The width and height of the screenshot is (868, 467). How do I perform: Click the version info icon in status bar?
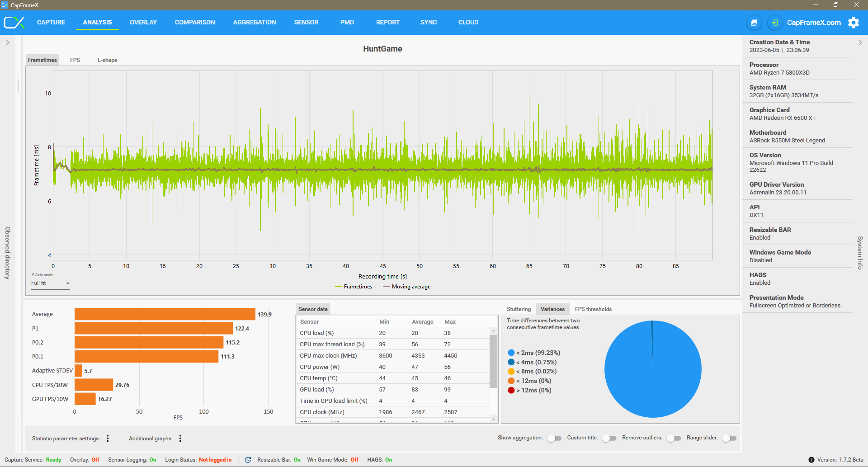(811, 460)
